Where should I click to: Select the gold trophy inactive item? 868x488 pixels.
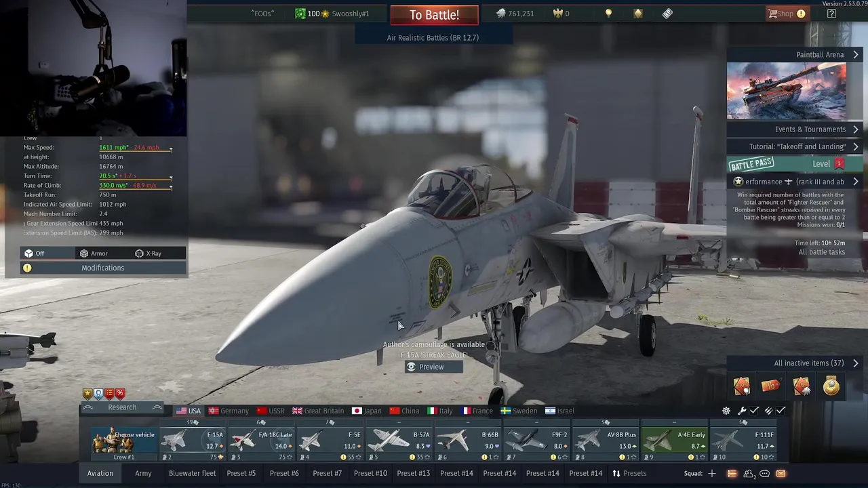(831, 386)
